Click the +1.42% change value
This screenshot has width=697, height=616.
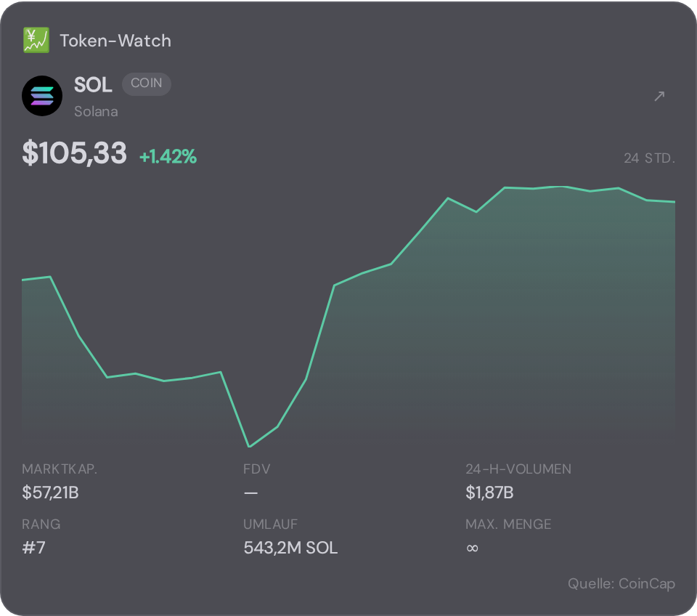tap(168, 157)
